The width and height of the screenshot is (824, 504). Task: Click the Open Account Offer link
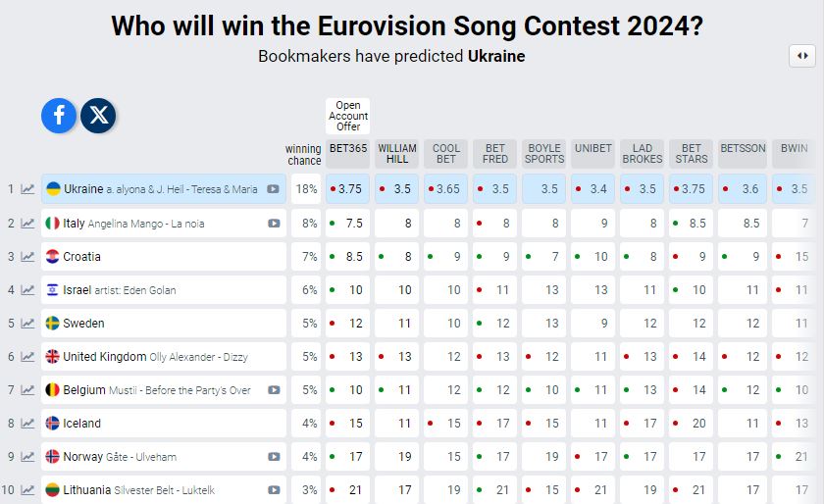pos(348,116)
